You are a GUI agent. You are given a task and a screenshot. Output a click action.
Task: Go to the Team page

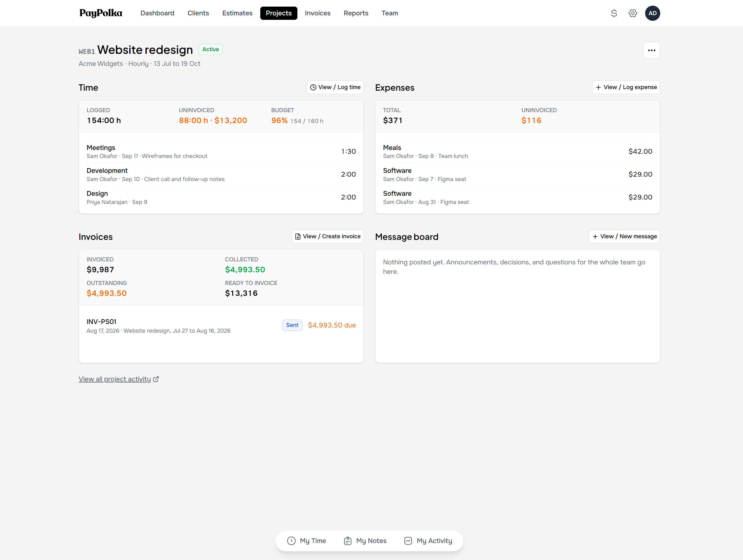point(390,13)
